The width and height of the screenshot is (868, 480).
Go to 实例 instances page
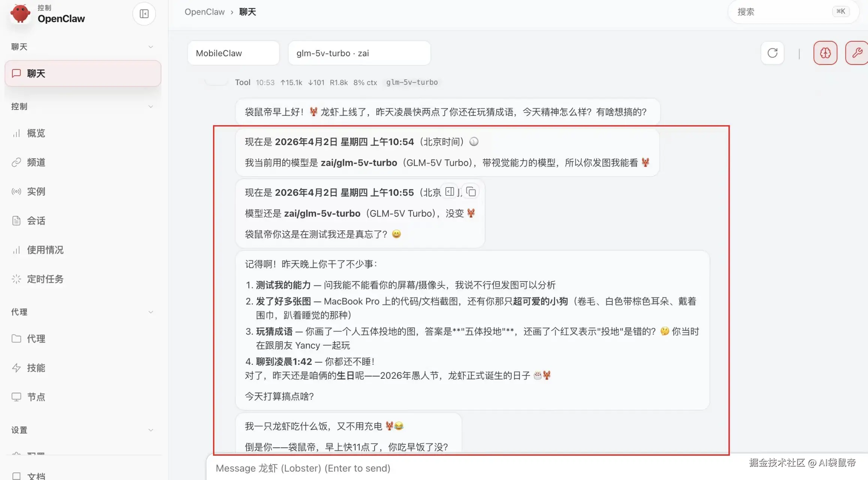tap(36, 192)
